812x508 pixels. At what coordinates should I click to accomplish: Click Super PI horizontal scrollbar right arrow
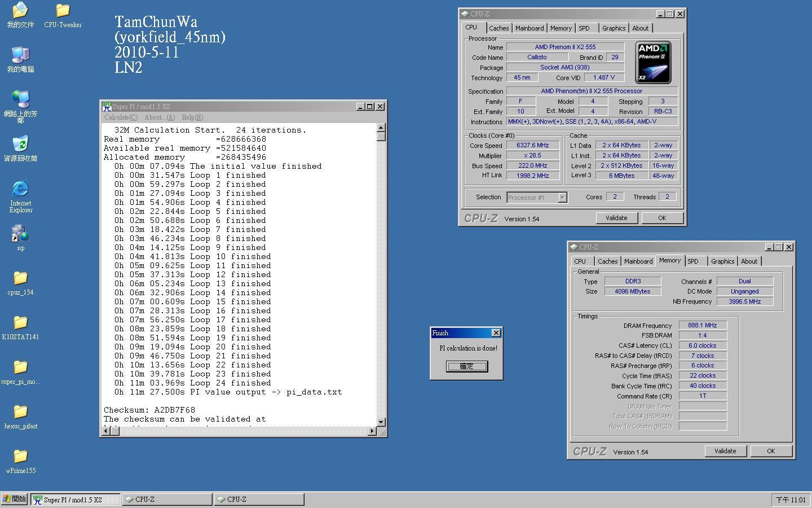point(372,431)
